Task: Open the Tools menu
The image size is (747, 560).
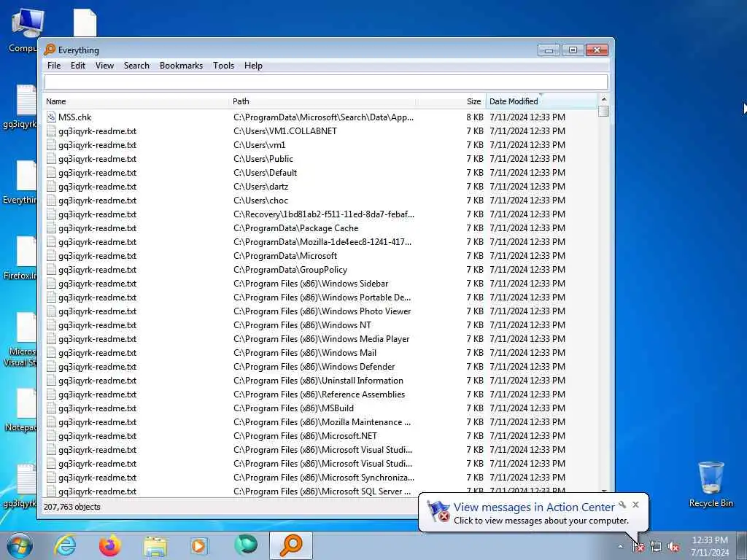Action: click(x=223, y=66)
